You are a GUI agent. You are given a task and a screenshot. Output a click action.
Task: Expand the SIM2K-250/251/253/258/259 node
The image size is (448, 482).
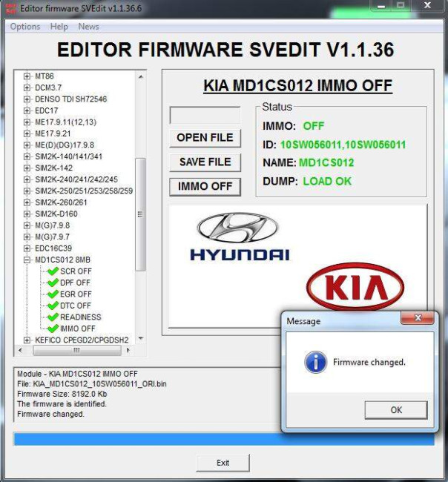(x=27, y=191)
